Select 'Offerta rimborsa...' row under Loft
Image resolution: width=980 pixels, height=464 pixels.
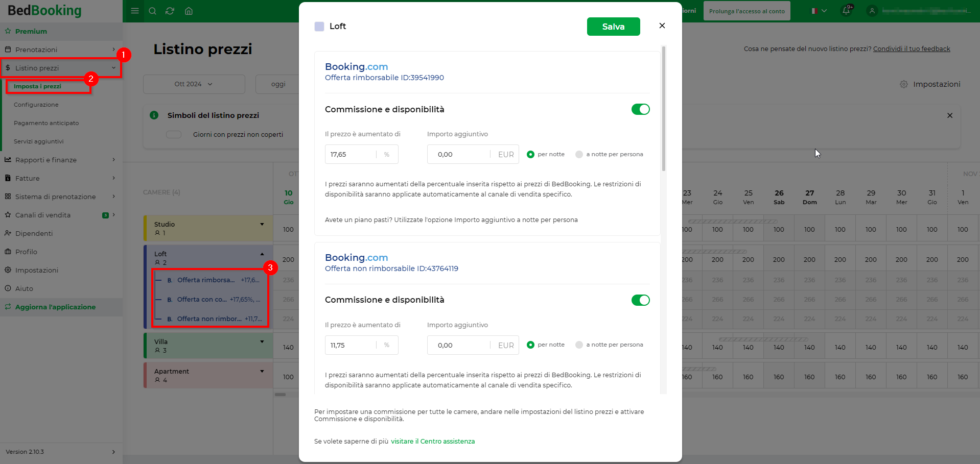[x=213, y=280]
